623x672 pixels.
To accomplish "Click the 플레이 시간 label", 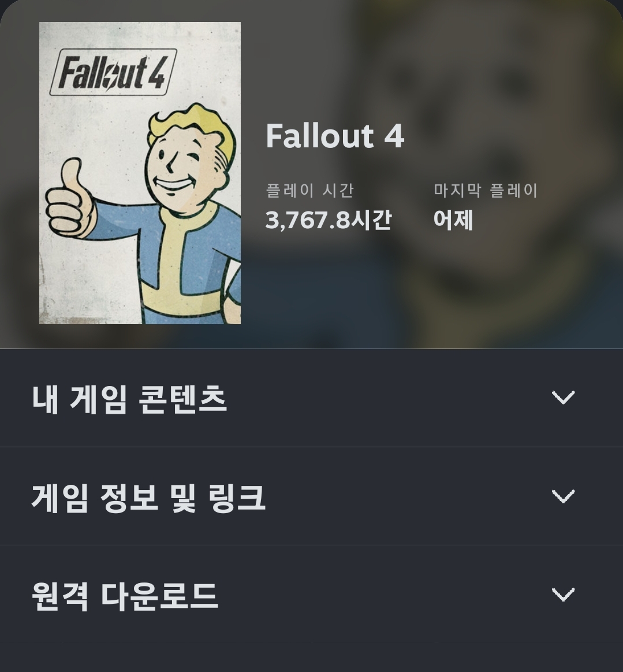I will [310, 190].
